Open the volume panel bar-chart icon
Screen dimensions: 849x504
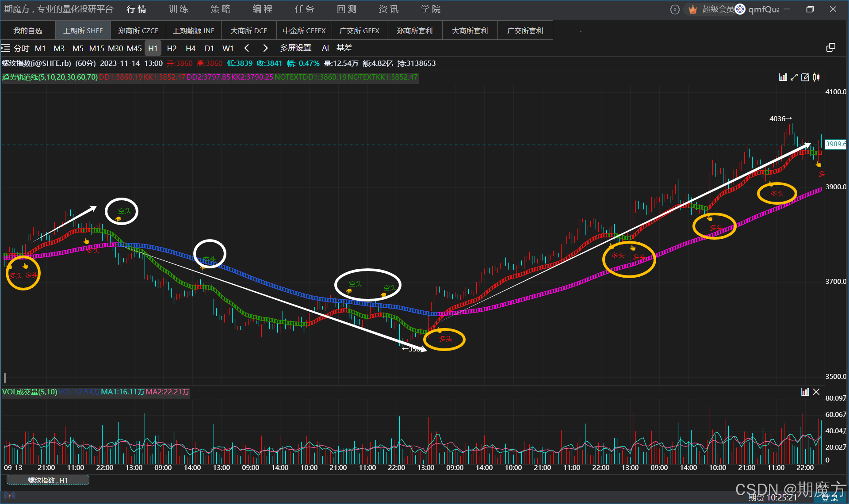click(x=805, y=392)
